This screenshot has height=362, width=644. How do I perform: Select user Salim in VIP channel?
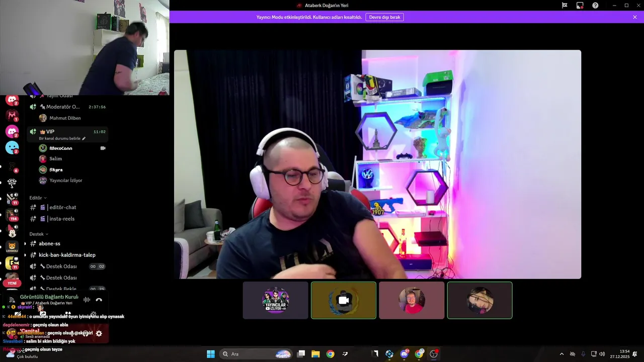tap(55, 159)
